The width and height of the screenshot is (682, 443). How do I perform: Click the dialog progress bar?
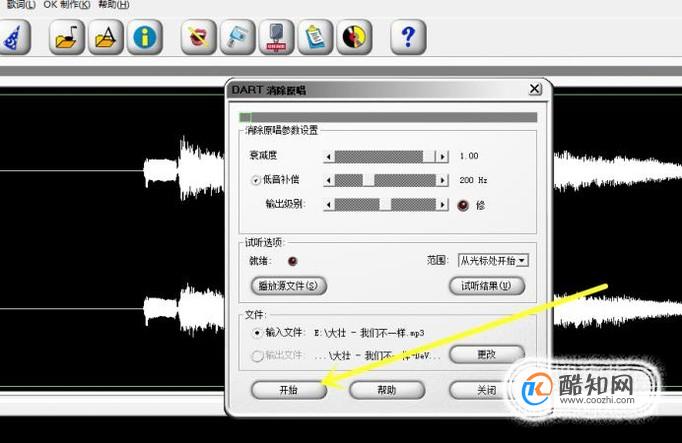[388, 117]
